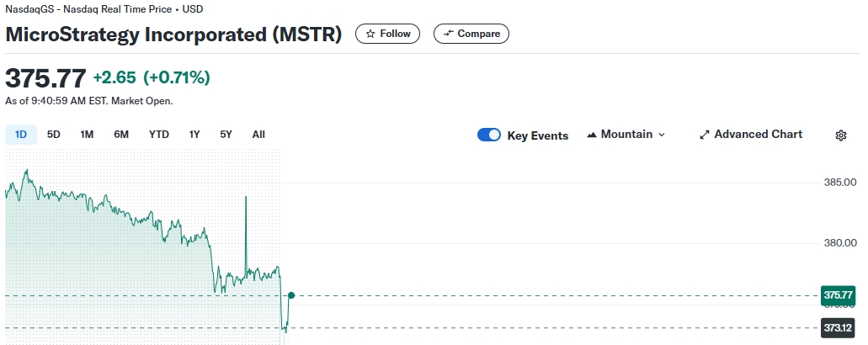View the 1Y price range
Screen dimensions: 868x345
click(194, 134)
